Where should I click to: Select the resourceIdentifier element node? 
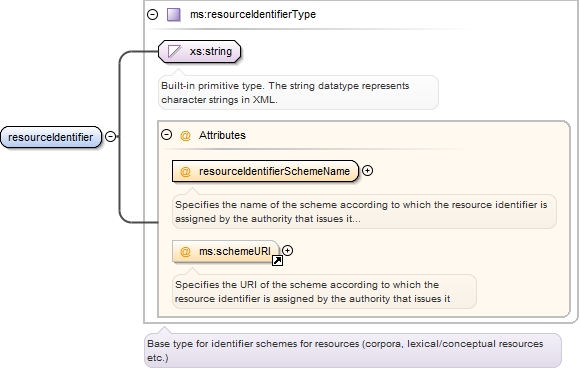pos(51,137)
